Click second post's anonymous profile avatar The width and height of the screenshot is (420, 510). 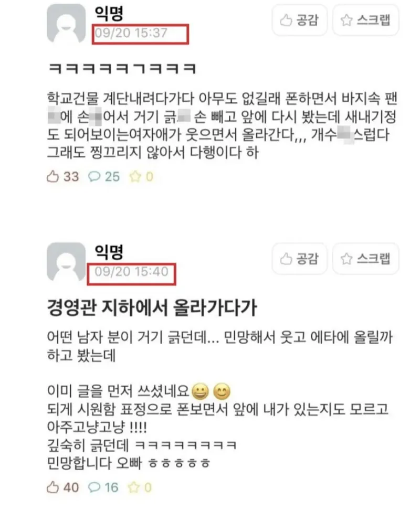66,262
